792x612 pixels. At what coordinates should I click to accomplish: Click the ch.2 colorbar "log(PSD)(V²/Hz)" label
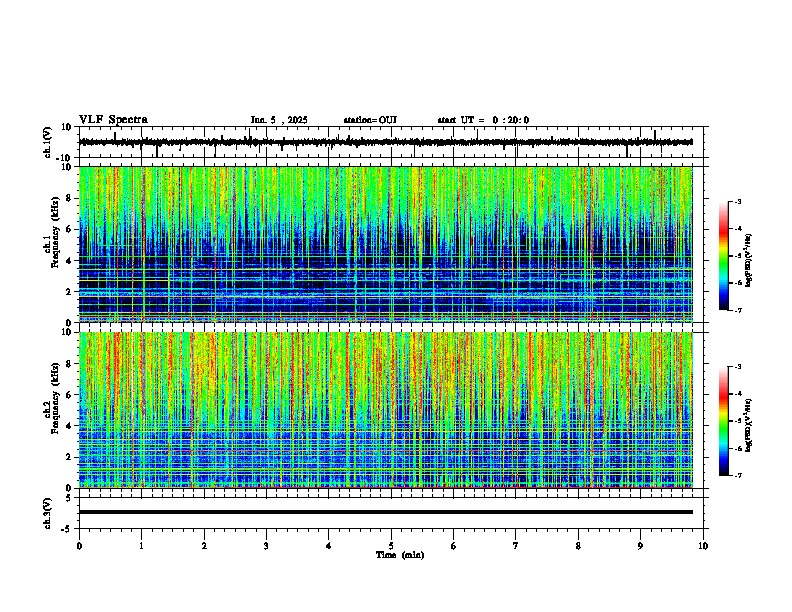pos(749,425)
